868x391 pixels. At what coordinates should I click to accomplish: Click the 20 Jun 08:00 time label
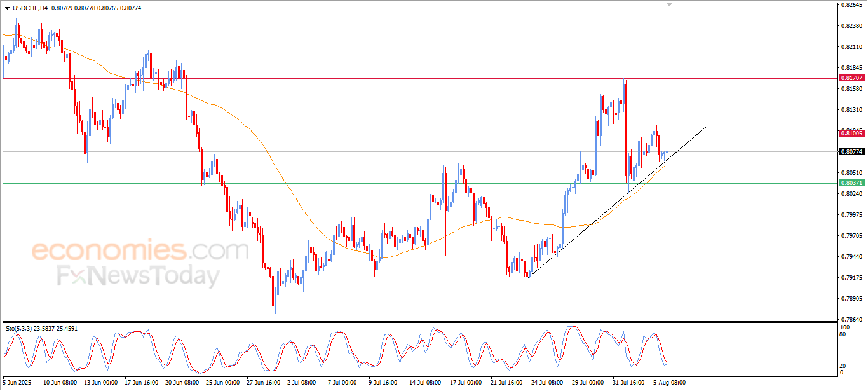coord(182,383)
